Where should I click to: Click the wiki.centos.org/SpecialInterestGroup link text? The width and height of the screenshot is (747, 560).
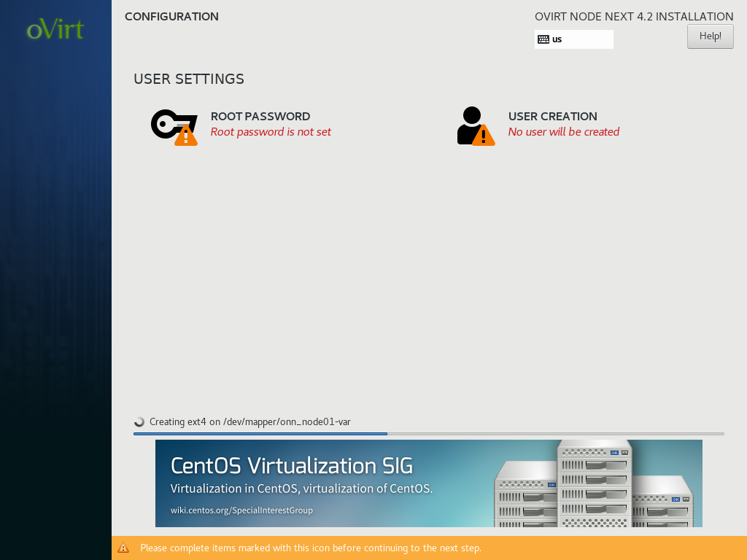pyautogui.click(x=241, y=510)
